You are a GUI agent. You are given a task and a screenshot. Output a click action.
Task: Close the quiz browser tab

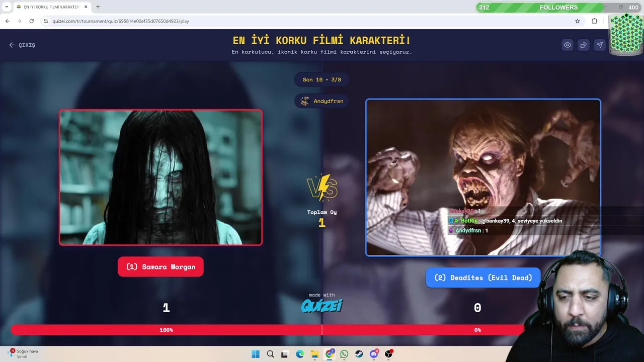coord(86,7)
